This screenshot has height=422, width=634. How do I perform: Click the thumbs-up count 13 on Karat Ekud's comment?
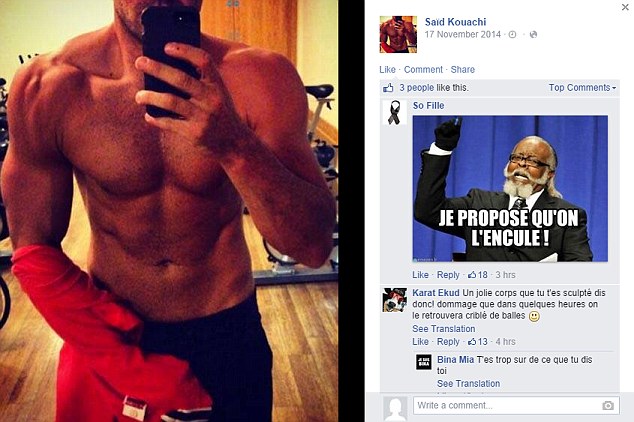pyautogui.click(x=478, y=342)
